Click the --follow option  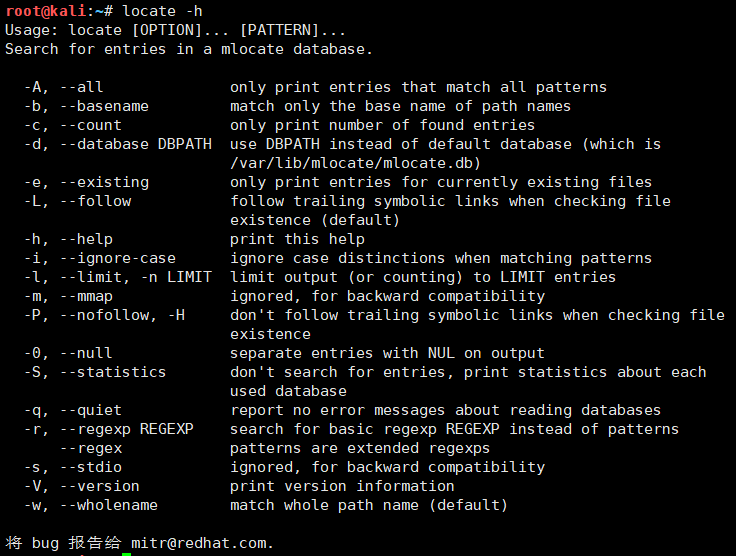tap(96, 201)
